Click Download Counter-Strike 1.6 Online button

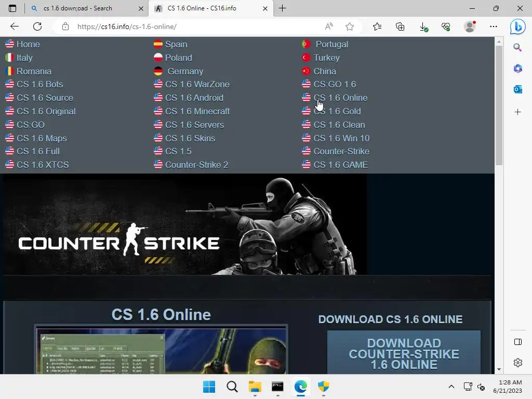[404, 353]
